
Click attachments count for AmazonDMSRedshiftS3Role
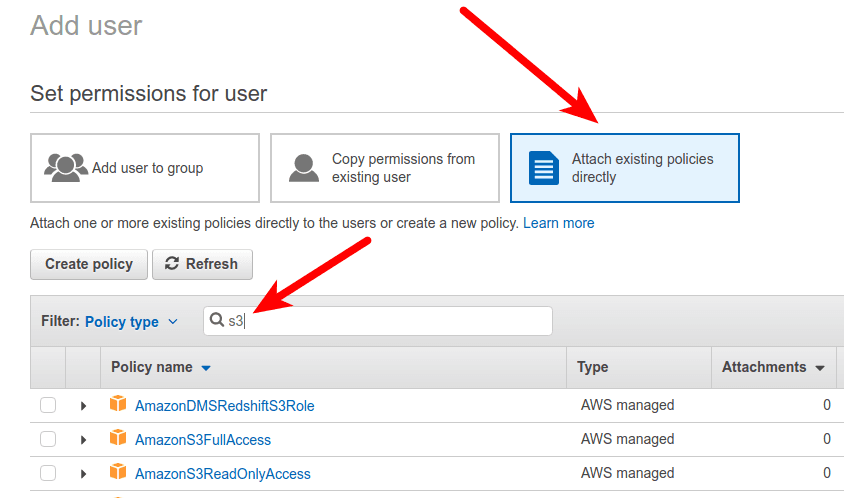(x=827, y=405)
